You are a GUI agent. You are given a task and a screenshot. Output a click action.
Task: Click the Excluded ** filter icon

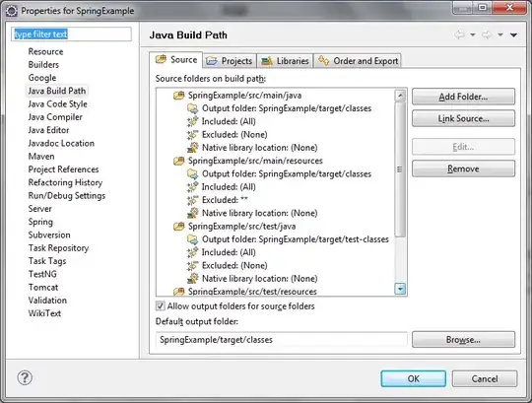(x=192, y=200)
